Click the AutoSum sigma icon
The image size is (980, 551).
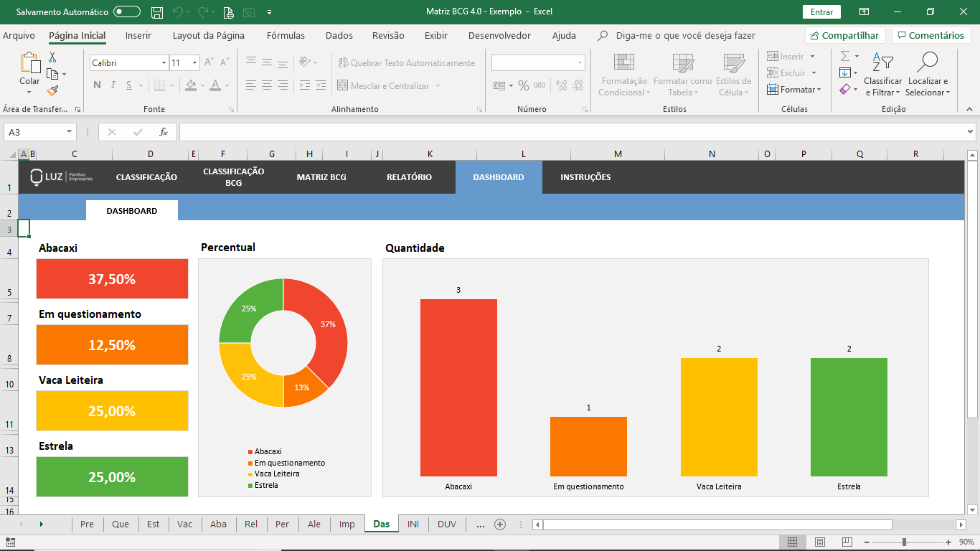click(x=845, y=56)
